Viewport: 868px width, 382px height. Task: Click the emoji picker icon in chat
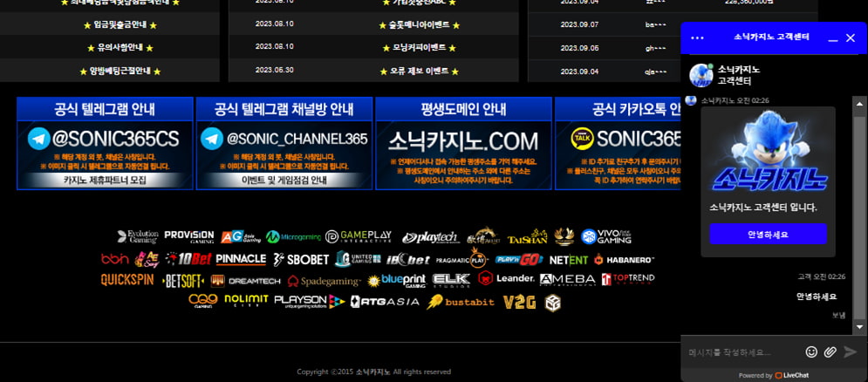811,351
